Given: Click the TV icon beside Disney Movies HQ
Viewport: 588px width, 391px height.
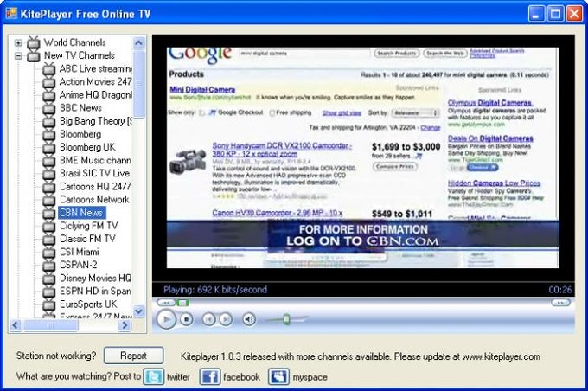Looking at the screenshot, I should [x=48, y=279].
